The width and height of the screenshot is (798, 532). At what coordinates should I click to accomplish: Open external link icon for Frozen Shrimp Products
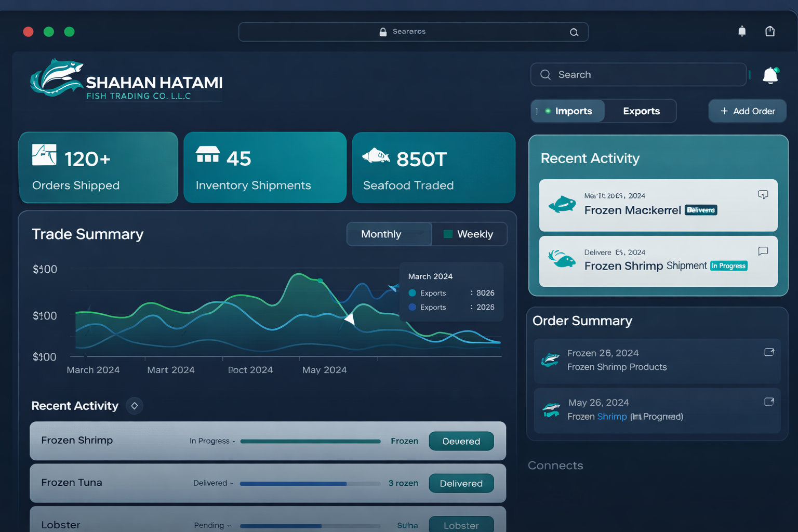(769, 352)
